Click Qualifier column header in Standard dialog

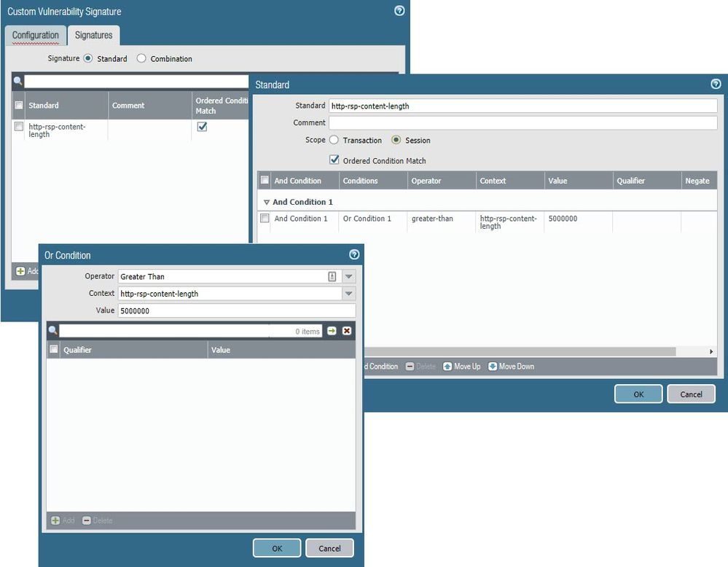tap(647, 181)
